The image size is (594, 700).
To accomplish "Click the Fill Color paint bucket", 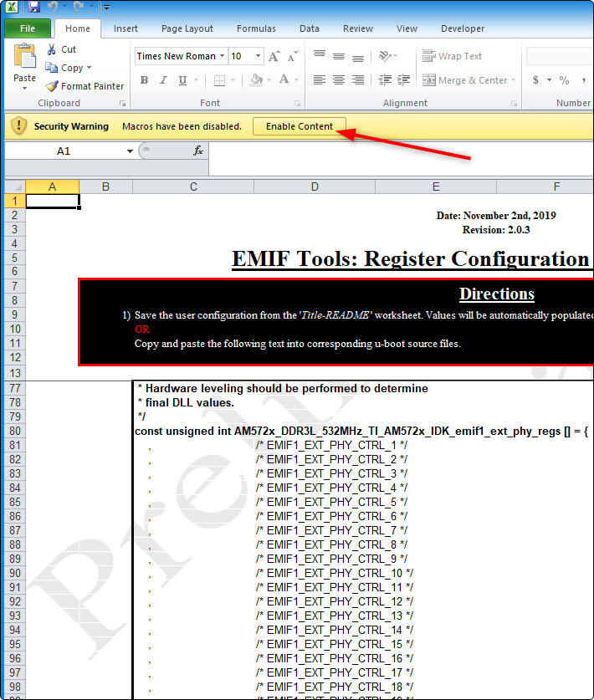I will coord(256,80).
